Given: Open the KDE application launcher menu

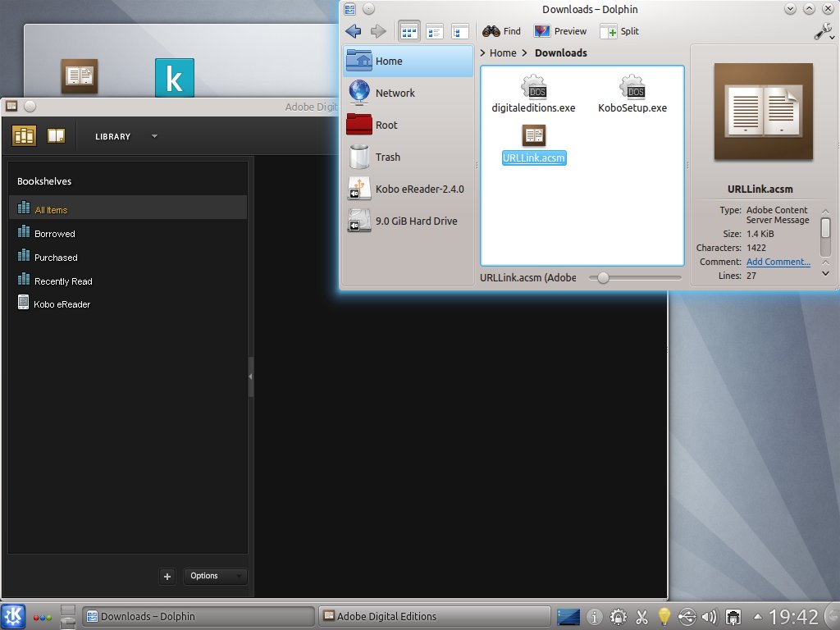Looking at the screenshot, I should point(14,616).
